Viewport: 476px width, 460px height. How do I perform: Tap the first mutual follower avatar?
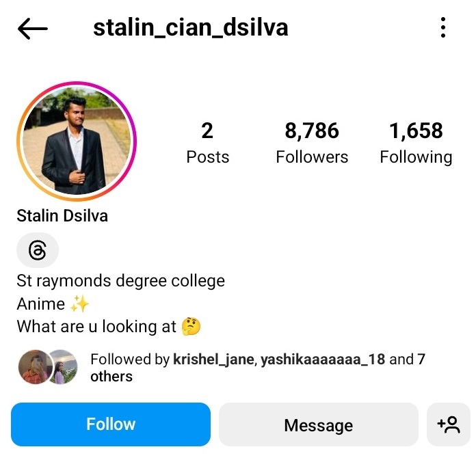coord(35,367)
